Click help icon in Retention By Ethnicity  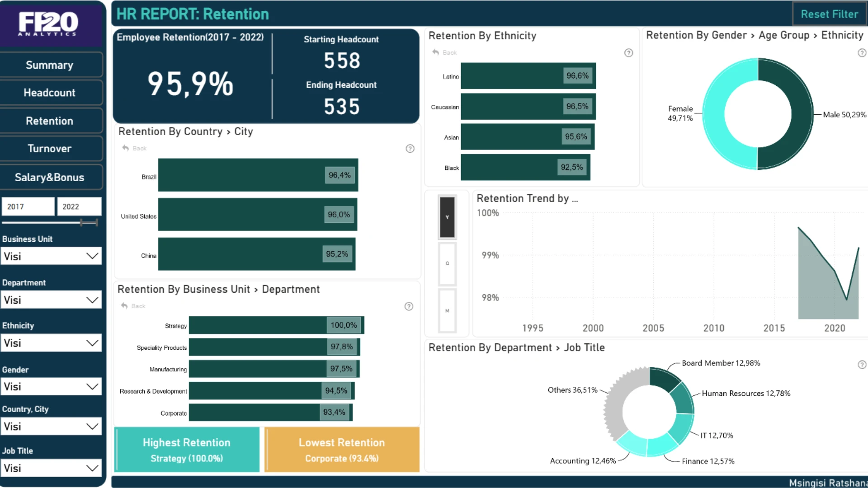[628, 53]
